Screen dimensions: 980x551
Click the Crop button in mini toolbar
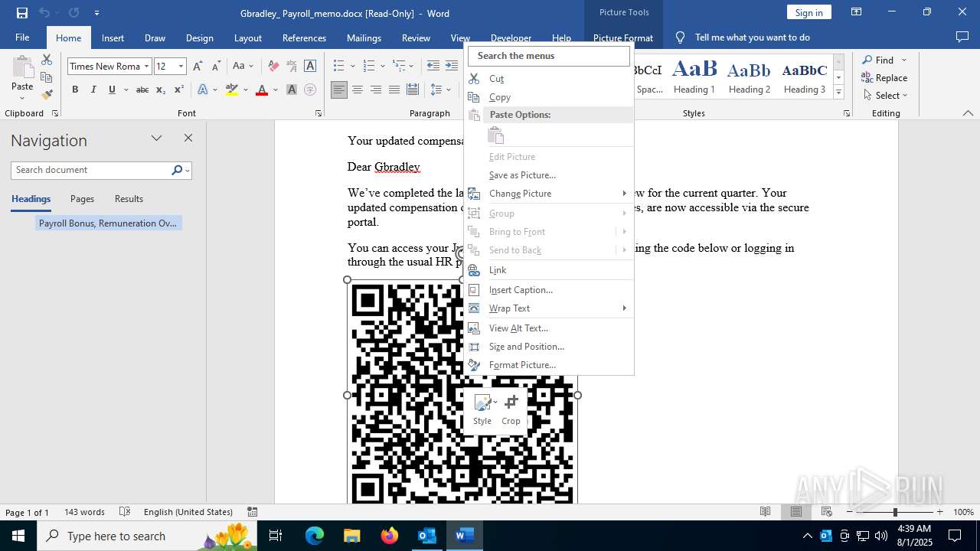click(x=511, y=409)
